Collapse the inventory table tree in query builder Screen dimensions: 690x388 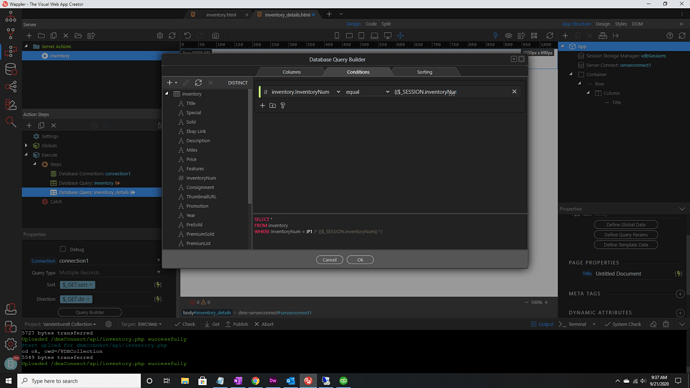tap(167, 94)
